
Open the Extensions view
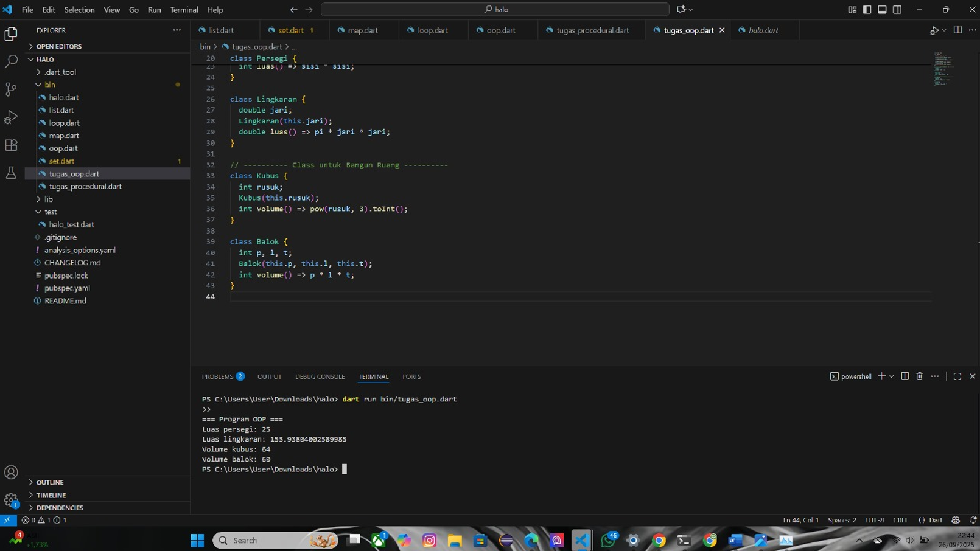point(11,145)
